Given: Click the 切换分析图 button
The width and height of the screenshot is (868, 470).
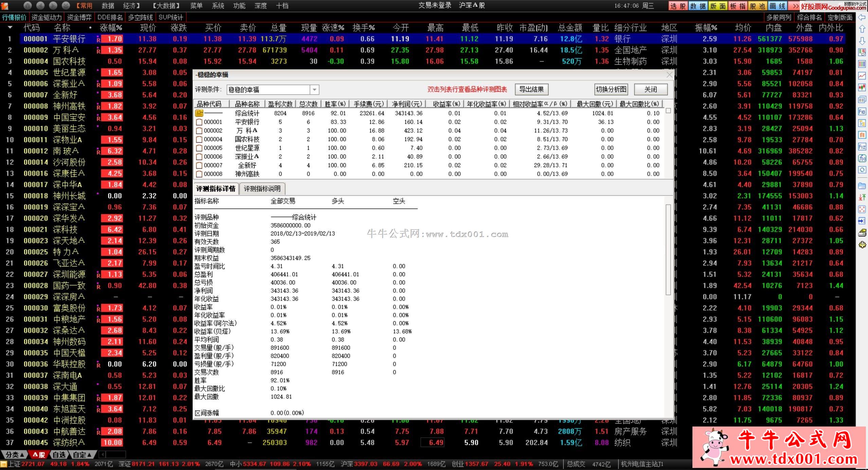Looking at the screenshot, I should (x=611, y=89).
